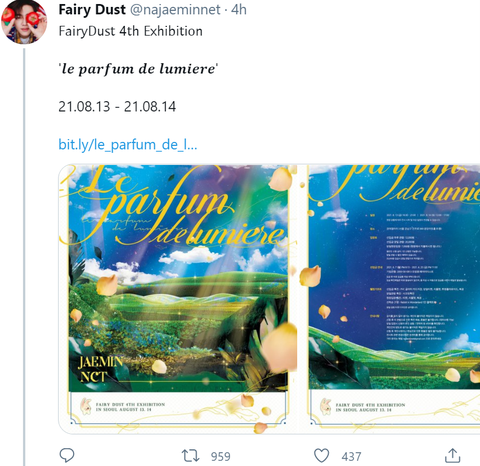Open the first exhibition poster image
This screenshot has height=466, width=480.
[x=178, y=299]
